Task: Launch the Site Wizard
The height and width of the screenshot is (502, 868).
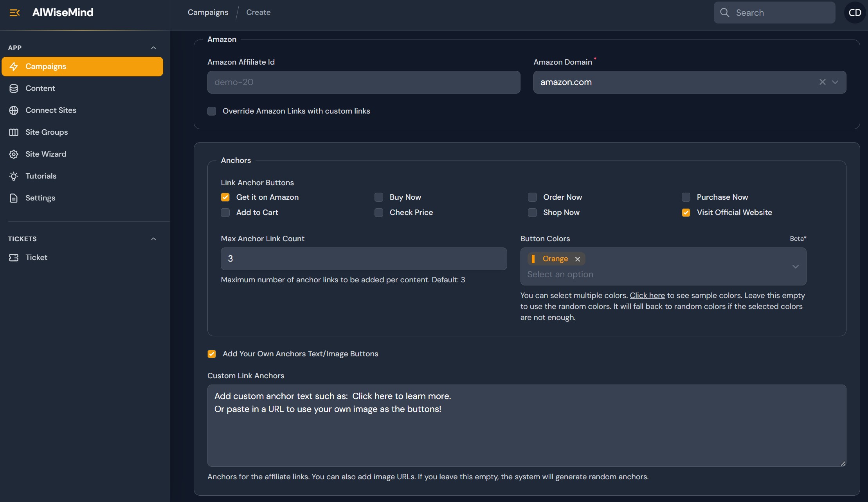Action: point(46,154)
